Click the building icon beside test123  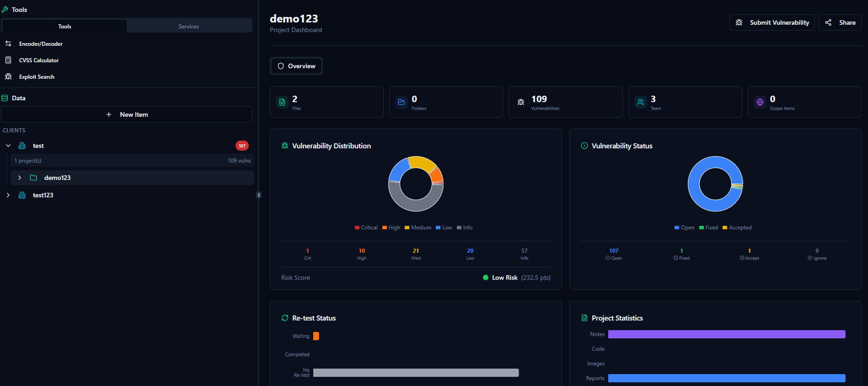tap(22, 195)
